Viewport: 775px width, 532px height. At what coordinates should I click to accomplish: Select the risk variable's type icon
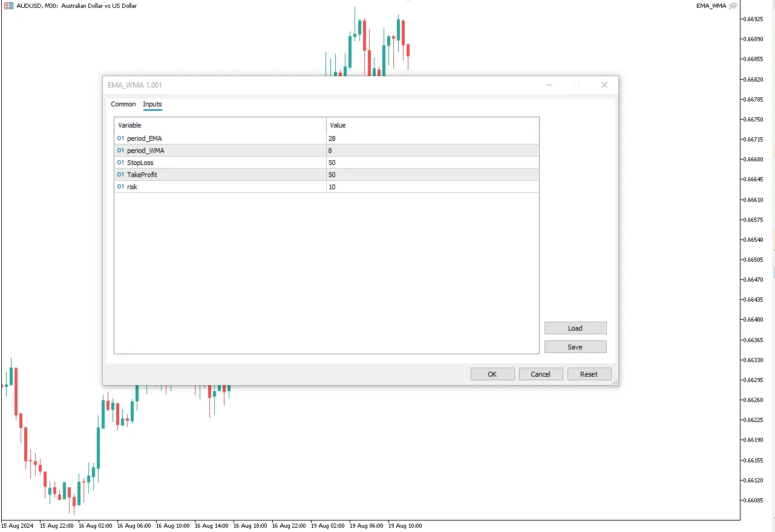click(121, 187)
